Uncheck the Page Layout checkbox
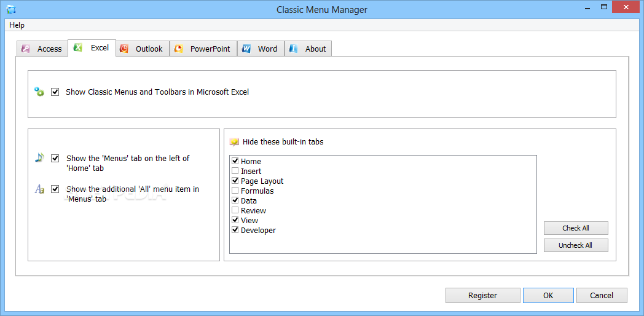Image resolution: width=644 pixels, height=316 pixels. point(235,181)
